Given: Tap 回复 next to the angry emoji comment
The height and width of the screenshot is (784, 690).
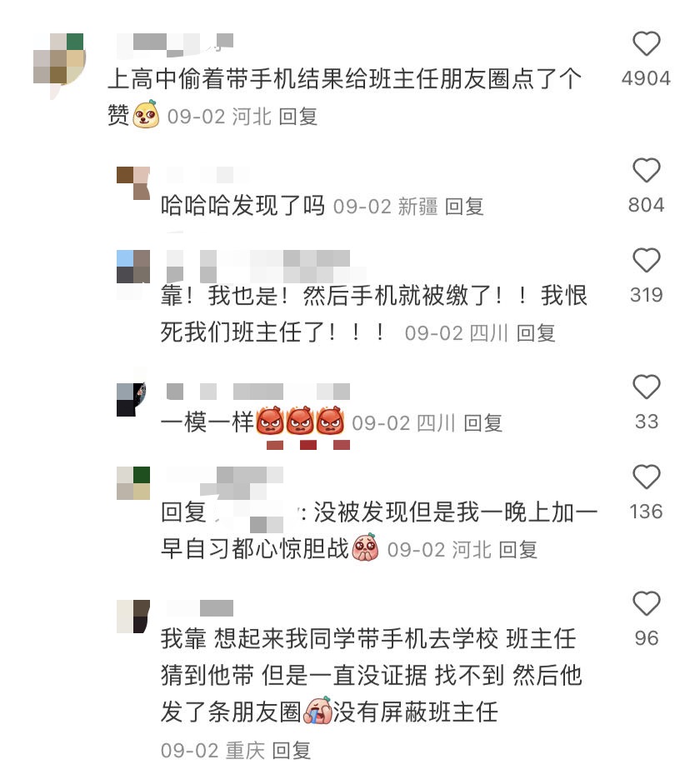Looking at the screenshot, I should click(483, 423).
